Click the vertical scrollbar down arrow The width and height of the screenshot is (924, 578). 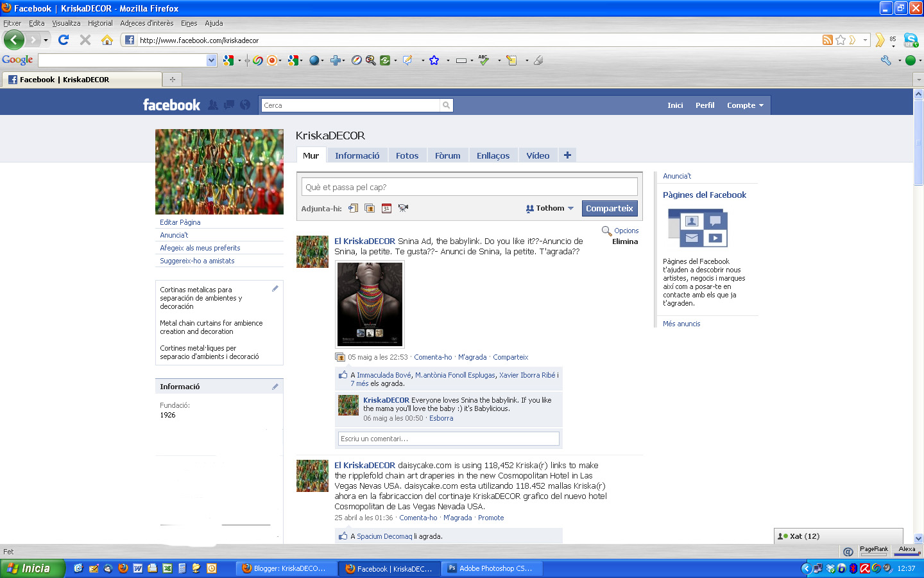click(x=918, y=539)
